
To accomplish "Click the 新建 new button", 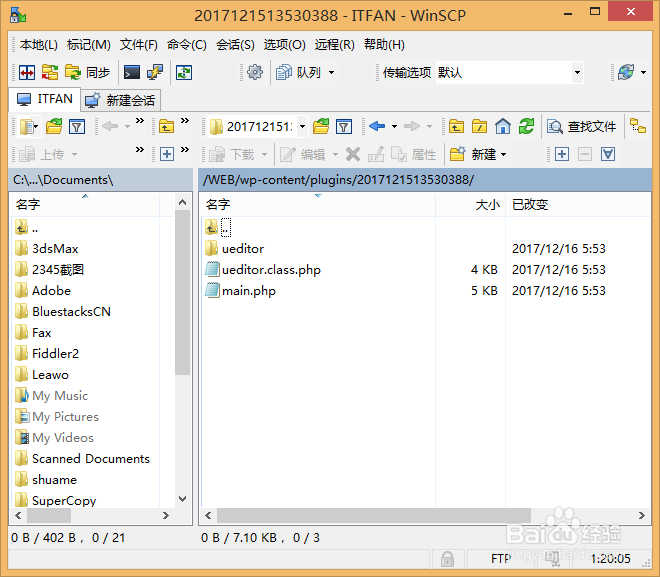I will [473, 154].
